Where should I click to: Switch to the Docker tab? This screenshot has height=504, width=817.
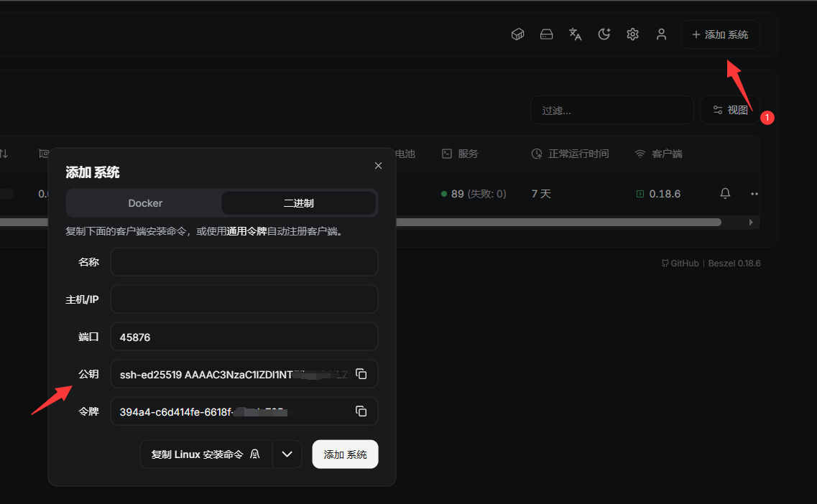[145, 203]
